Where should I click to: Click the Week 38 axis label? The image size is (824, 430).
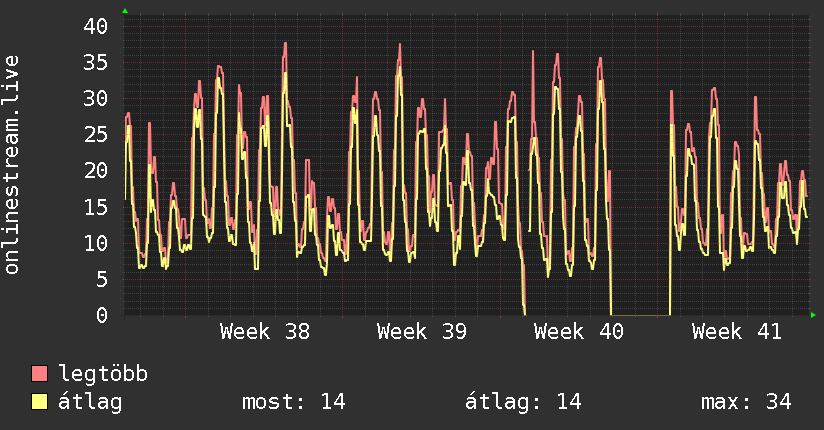(x=265, y=332)
